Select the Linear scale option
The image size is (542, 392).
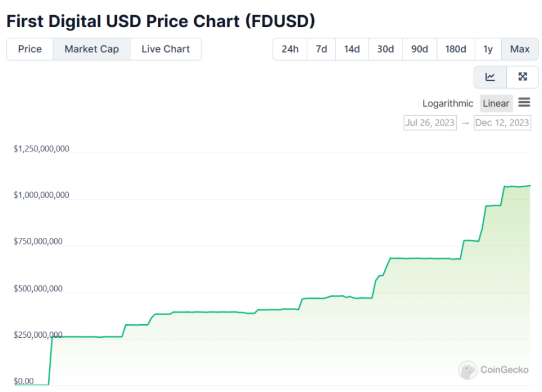click(x=496, y=103)
